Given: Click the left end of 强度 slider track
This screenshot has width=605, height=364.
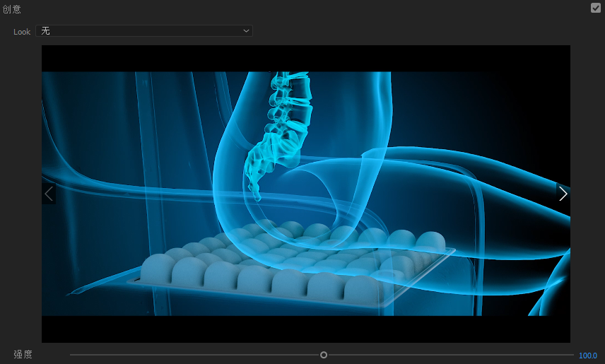Looking at the screenshot, I should click(72, 355).
